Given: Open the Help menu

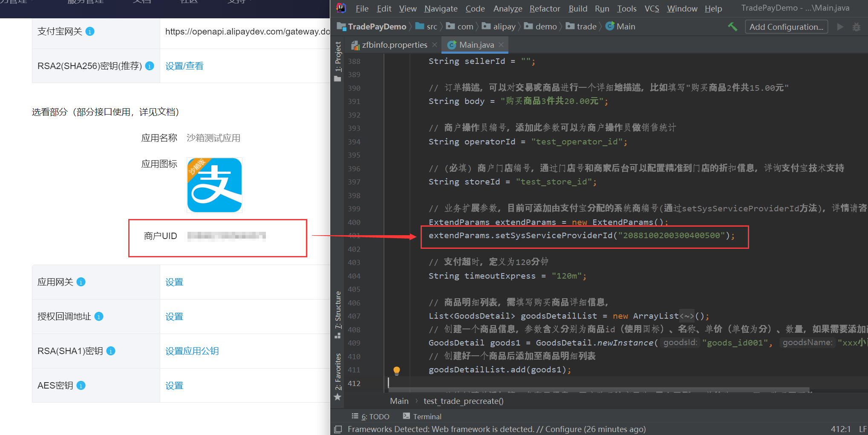Looking at the screenshot, I should [x=713, y=9].
